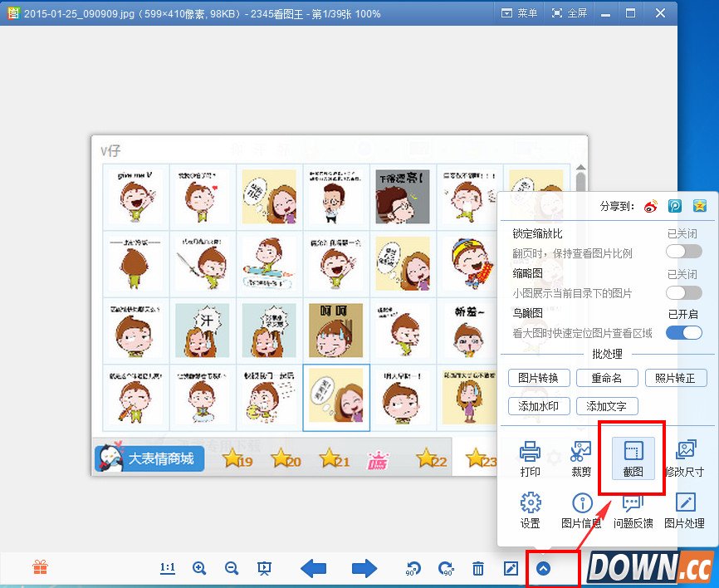Screen dimensions: 719x588
Task: Open the 打印 print function
Action: (x=530, y=457)
